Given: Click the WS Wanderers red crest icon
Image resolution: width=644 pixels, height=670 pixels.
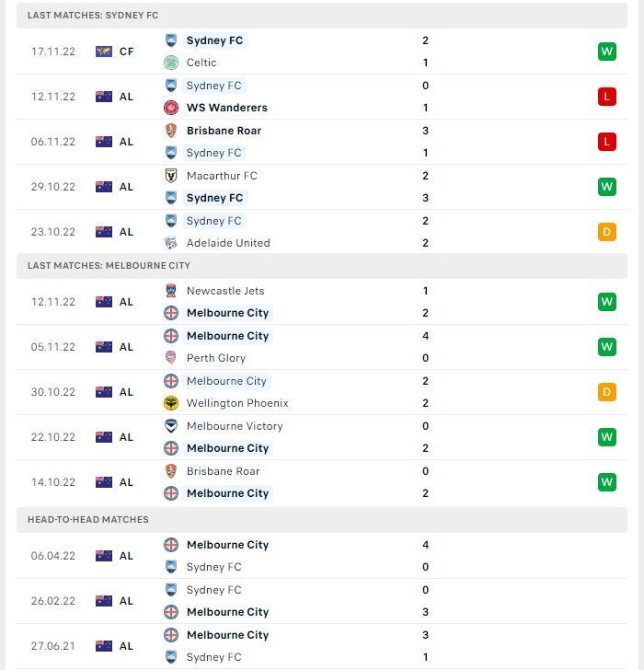Looking at the screenshot, I should click(171, 108).
